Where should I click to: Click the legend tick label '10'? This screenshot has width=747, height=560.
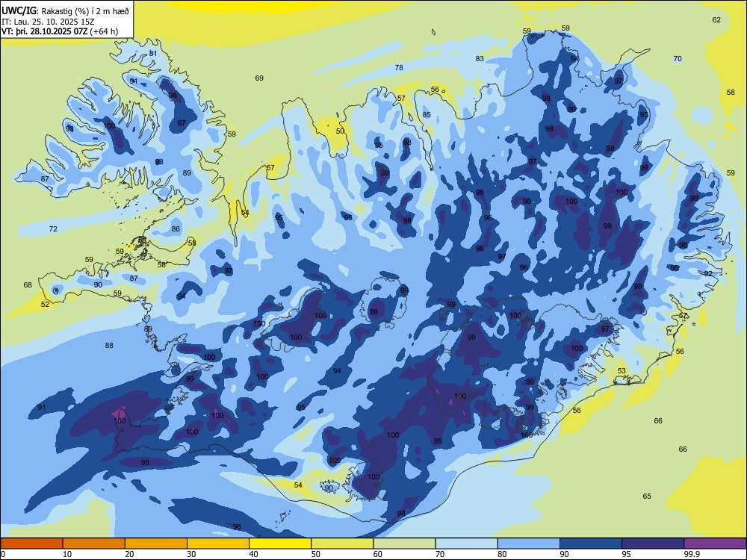click(67, 554)
